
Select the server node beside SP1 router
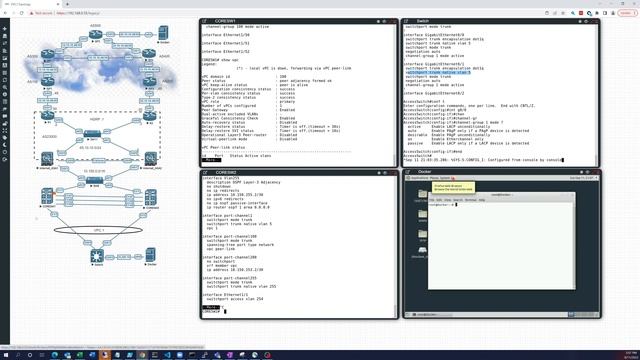163,33
